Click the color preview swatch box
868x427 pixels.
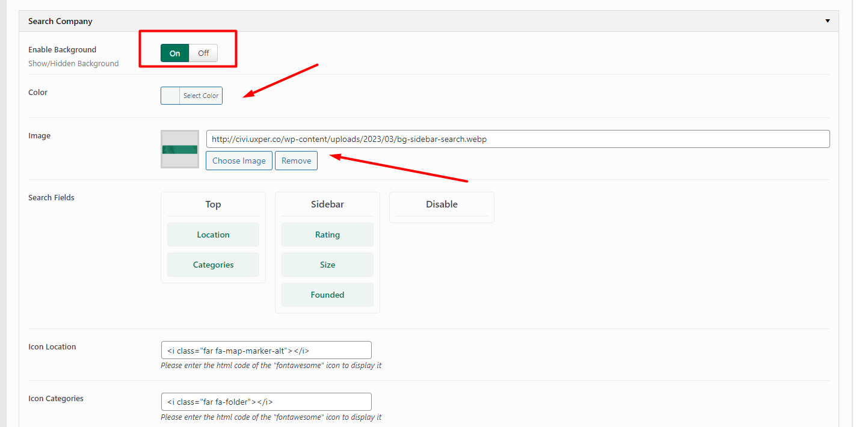(170, 96)
